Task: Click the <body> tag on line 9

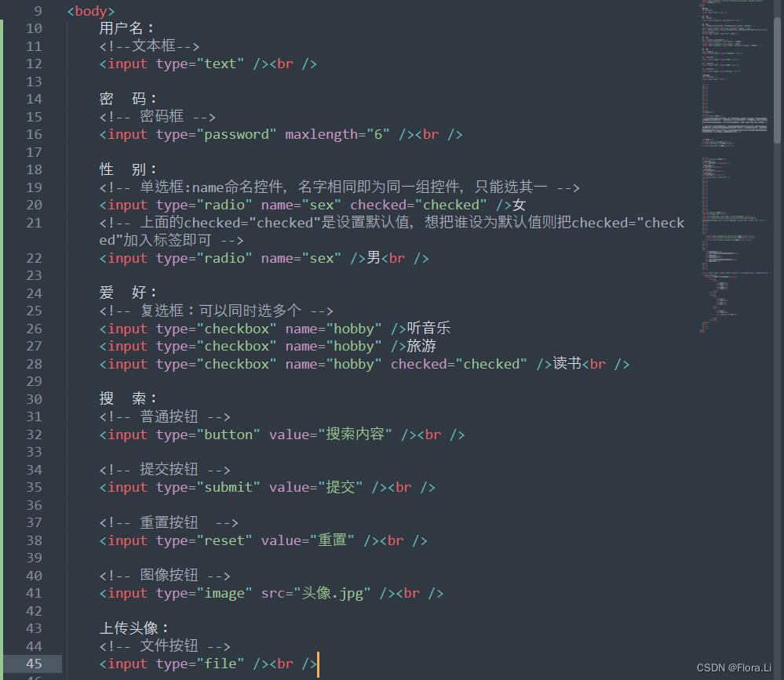Action: [x=90, y=10]
